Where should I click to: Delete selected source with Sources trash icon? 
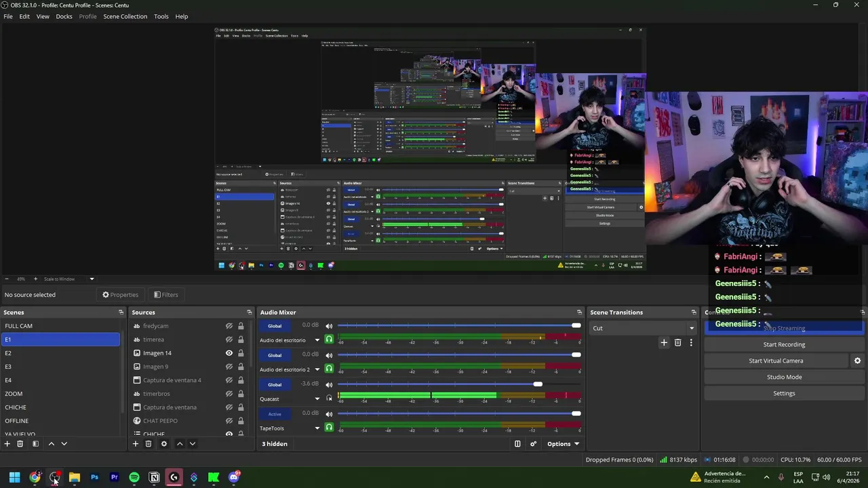coord(149,444)
